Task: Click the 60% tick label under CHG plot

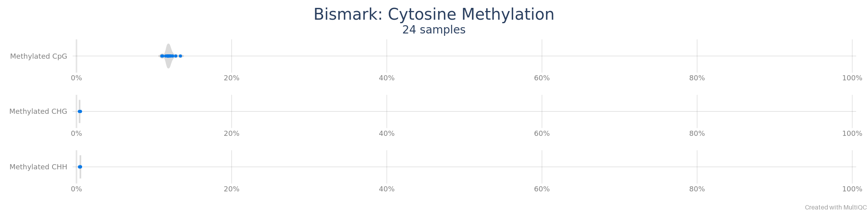Action: coord(542,133)
